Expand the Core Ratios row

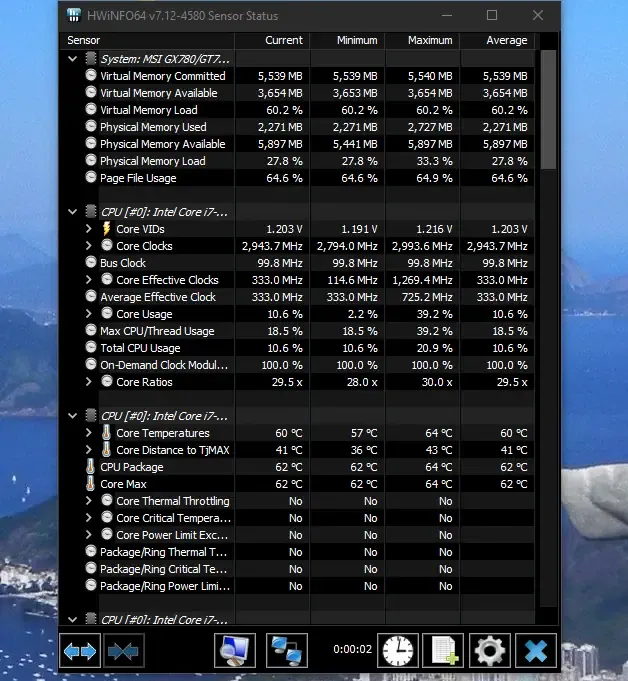pos(89,382)
